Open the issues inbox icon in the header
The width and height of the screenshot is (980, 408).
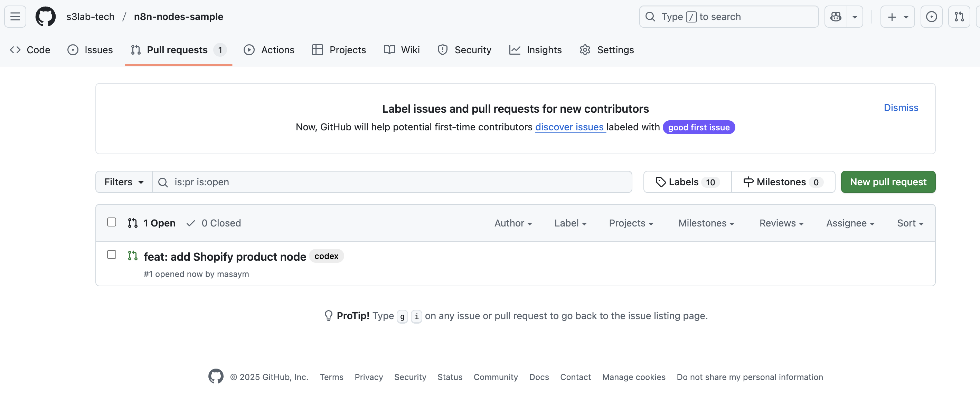[x=931, y=17]
